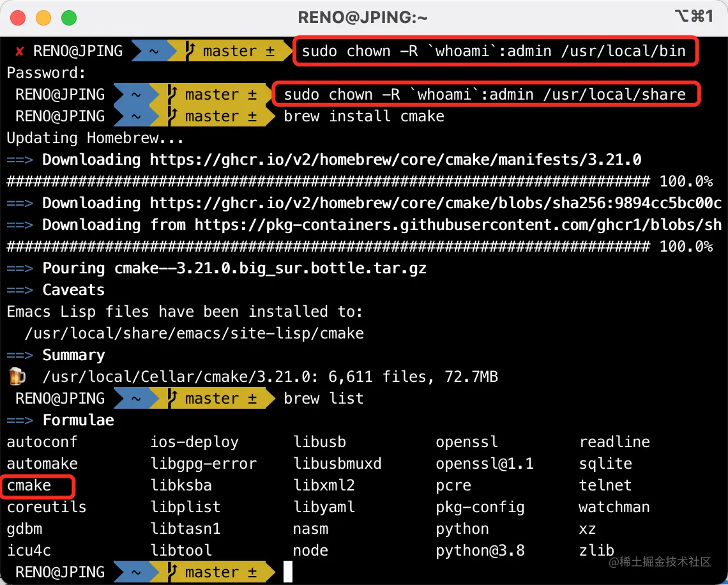Click 'sqlite' in the formulae list
Screen dimensions: 728x585
point(605,464)
